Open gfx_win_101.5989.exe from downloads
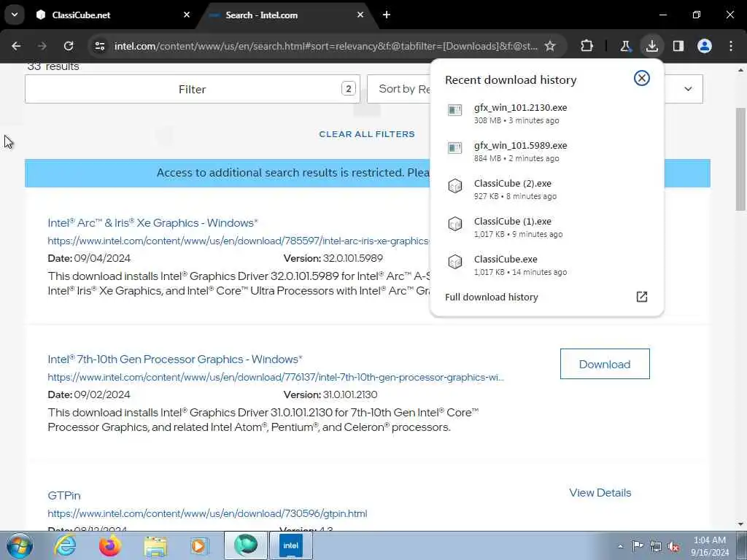 pos(546,152)
